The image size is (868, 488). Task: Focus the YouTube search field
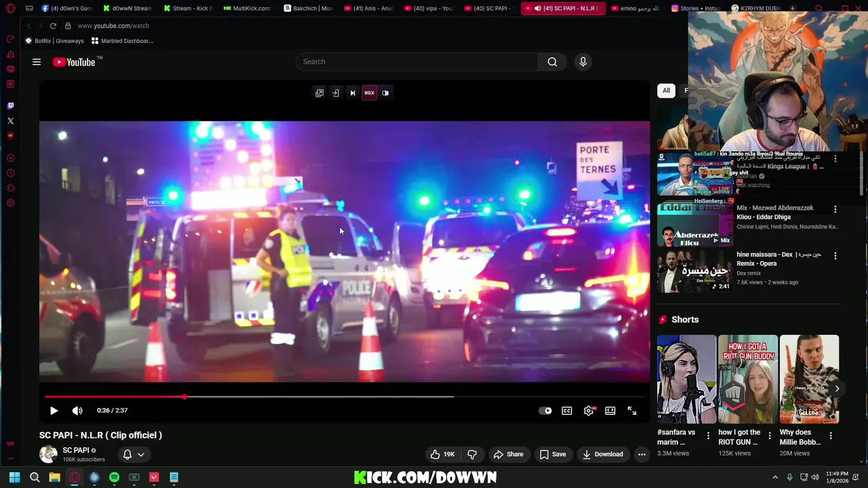(417, 62)
